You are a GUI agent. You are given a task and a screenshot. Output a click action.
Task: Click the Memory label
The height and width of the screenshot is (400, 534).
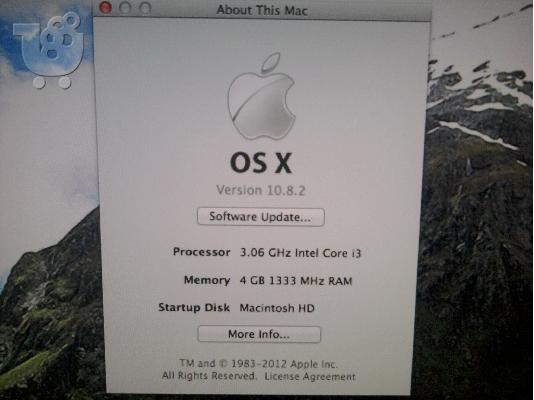[x=207, y=280]
